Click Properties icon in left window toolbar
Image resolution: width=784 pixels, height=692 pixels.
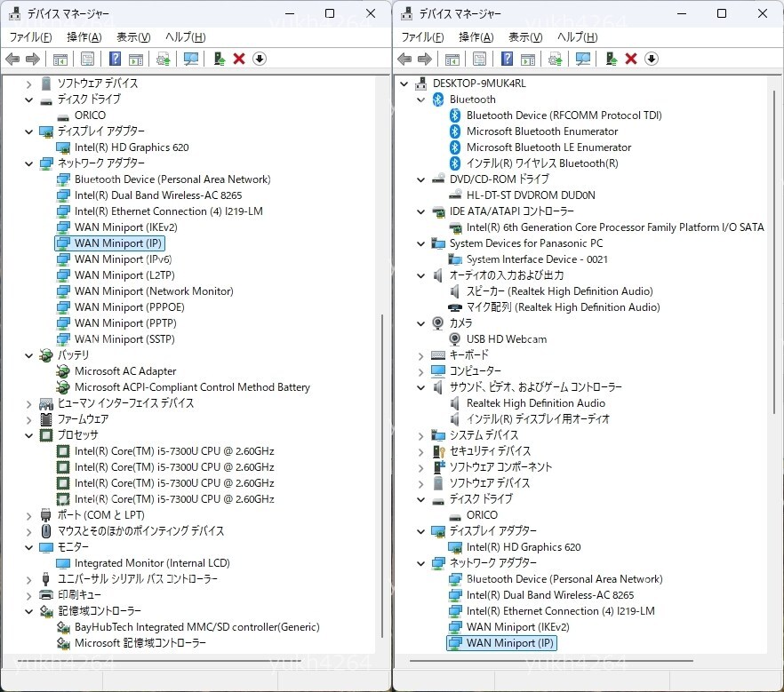[x=87, y=59]
